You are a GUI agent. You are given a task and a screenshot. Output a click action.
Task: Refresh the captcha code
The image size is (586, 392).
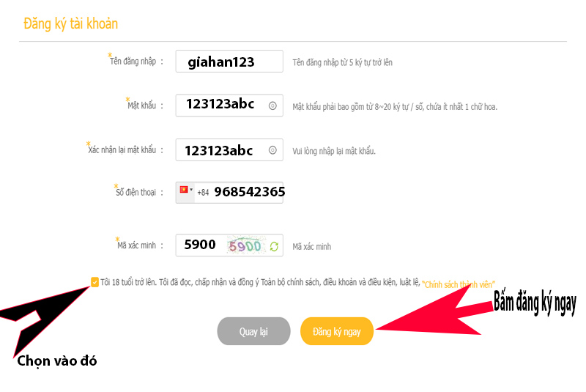click(274, 247)
